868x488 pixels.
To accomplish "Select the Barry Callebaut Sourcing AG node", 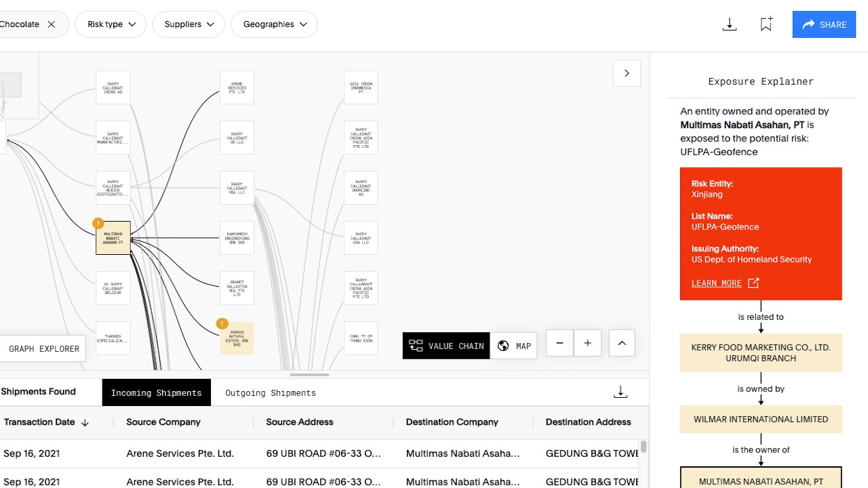I will pyautogui.click(x=361, y=188).
